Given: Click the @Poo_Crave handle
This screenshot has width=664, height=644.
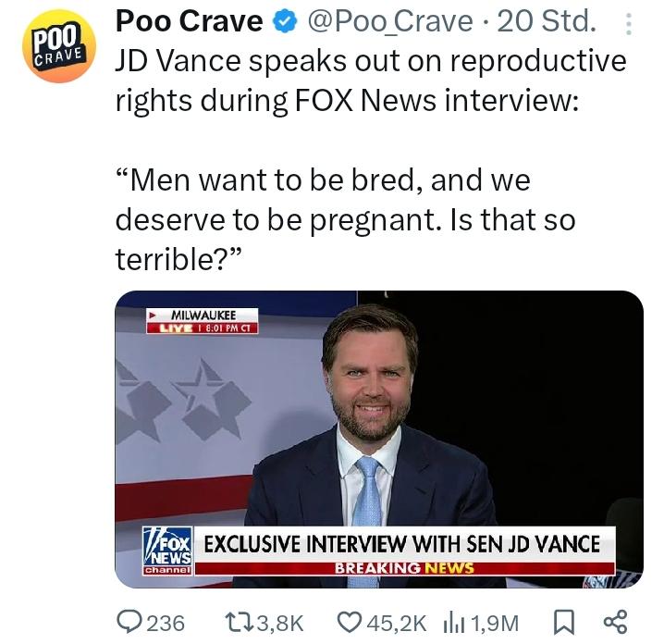Looking at the screenshot, I should [x=389, y=22].
